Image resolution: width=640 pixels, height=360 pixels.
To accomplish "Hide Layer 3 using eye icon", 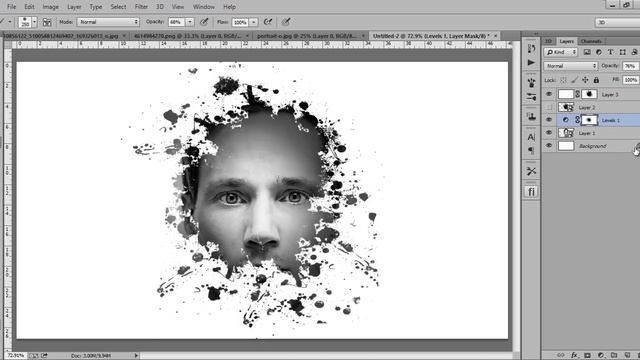I will [x=549, y=94].
